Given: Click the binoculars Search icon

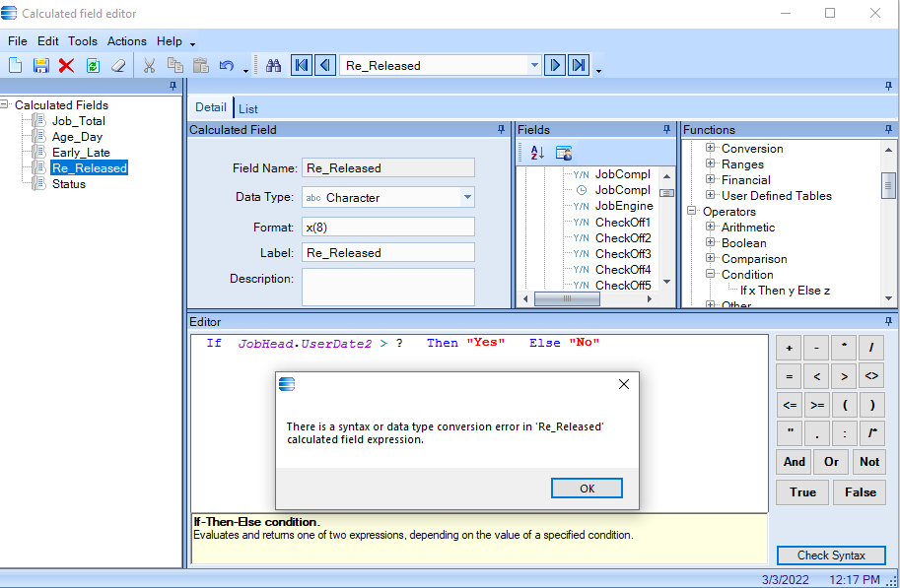Looking at the screenshot, I should 273,65.
